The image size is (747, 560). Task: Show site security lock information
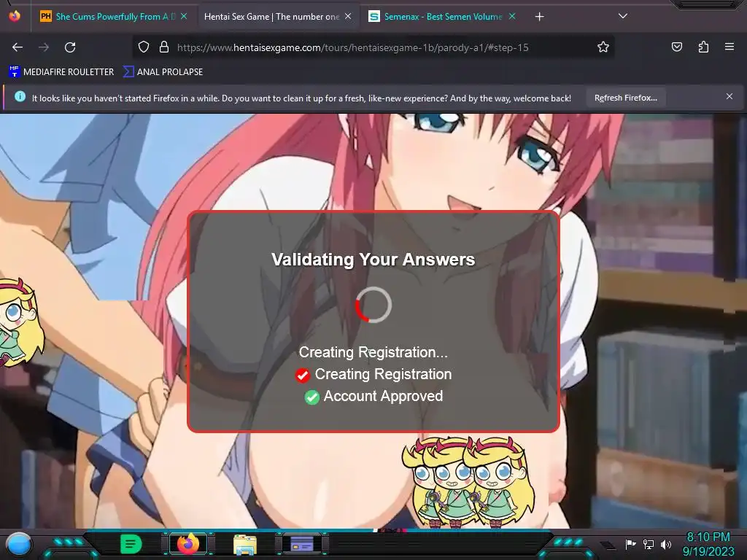click(x=164, y=47)
